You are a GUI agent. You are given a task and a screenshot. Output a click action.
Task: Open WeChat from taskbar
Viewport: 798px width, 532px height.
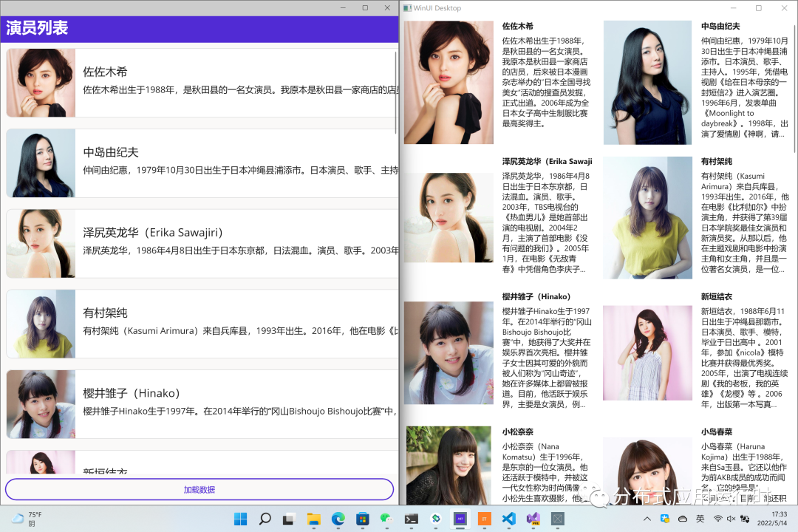tap(386, 519)
